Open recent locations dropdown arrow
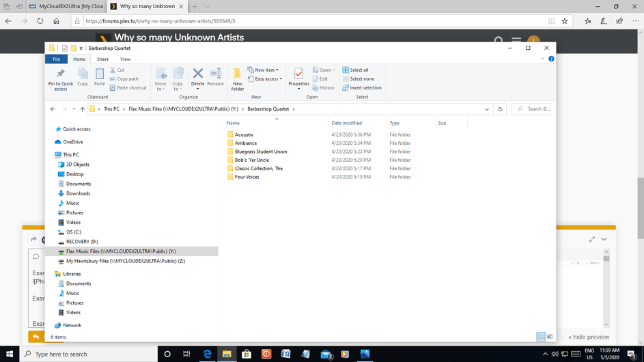Image resolution: width=644 pixels, height=362 pixels. coord(74,109)
